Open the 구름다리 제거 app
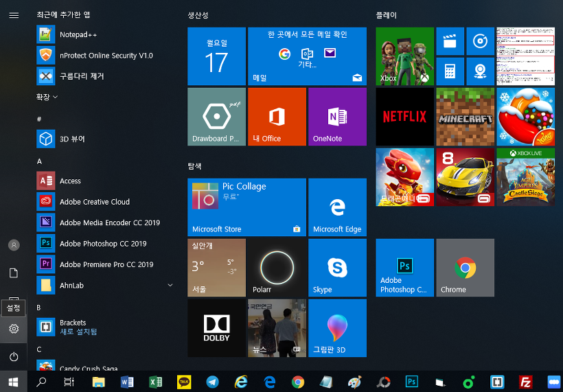Viewport: 563px width, 392px height. click(104, 76)
